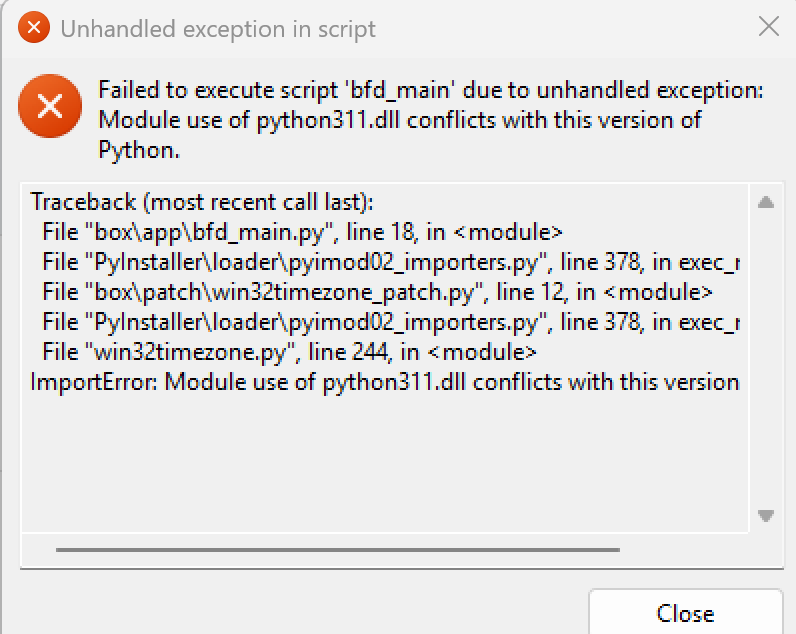Click the word 'Python.' ending the message
The width and height of the screenshot is (796, 634).
coord(139,150)
